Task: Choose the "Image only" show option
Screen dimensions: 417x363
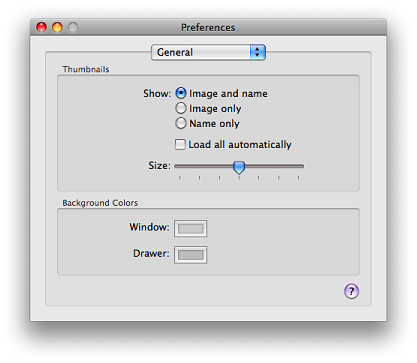Action: (181, 108)
